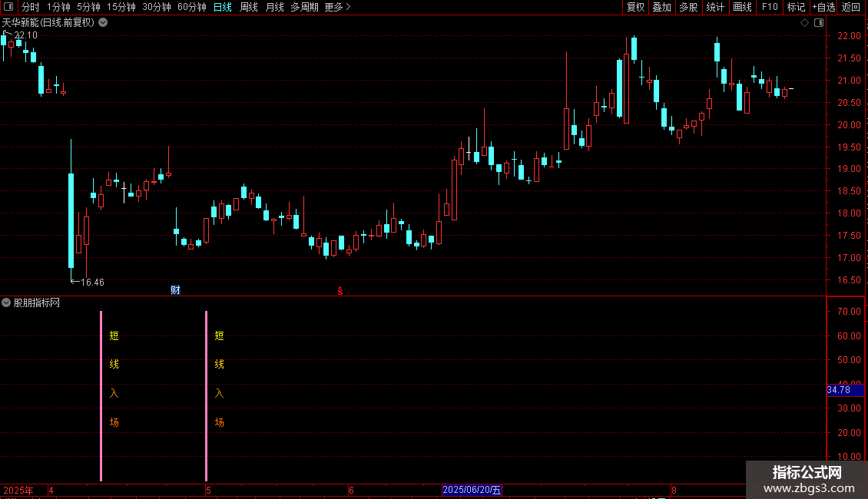Expand dropdown beside 天华新能 title

pos(103,22)
